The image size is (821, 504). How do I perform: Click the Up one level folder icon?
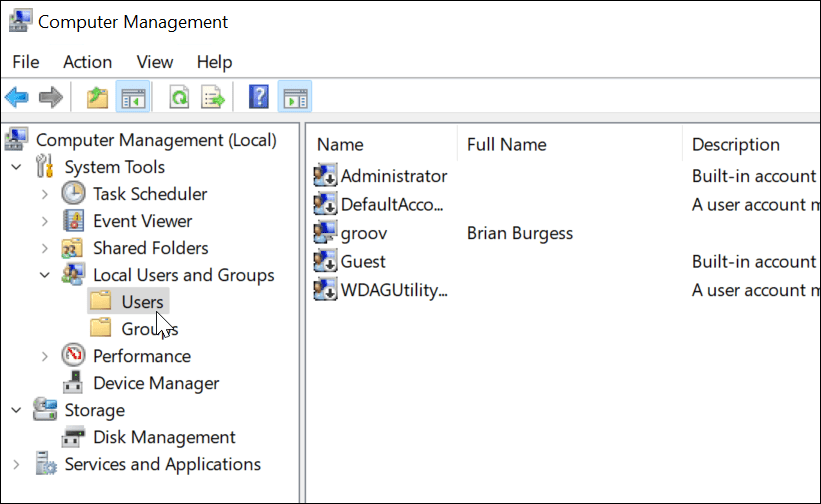(x=97, y=97)
